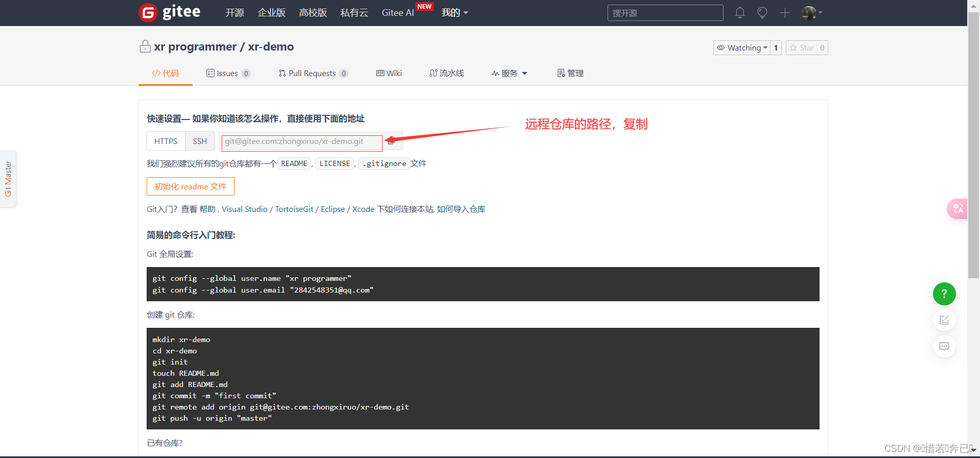
Task: Click the private repo lock icon
Action: (x=145, y=46)
